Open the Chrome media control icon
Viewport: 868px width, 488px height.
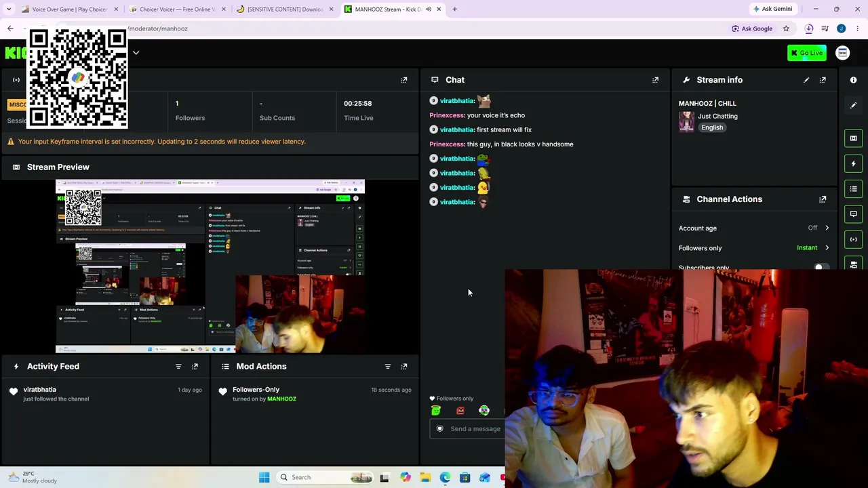pos(825,28)
